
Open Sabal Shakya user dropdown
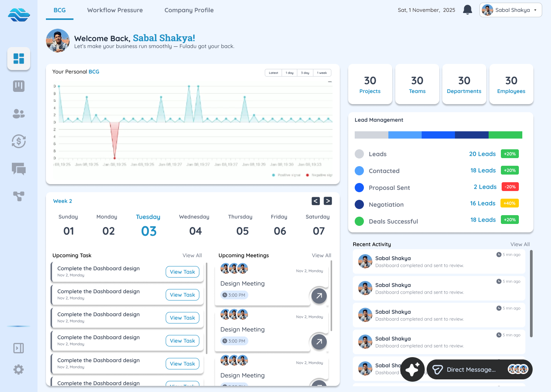(x=510, y=10)
